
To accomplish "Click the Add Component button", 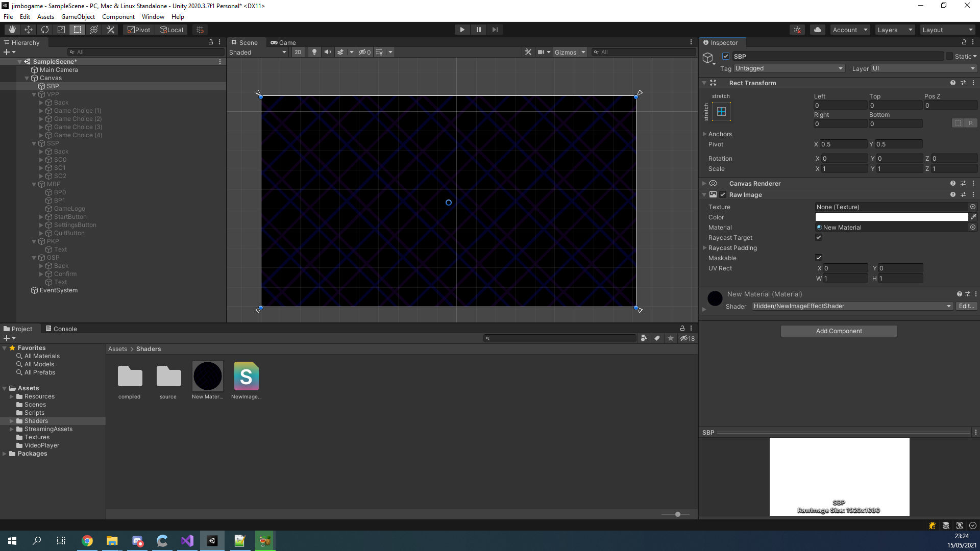I will pyautogui.click(x=839, y=331).
